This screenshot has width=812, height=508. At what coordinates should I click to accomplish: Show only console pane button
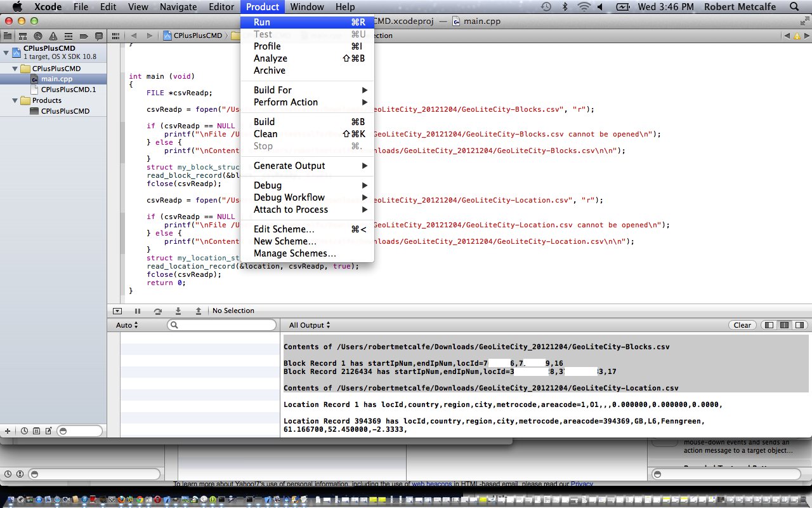pos(799,325)
